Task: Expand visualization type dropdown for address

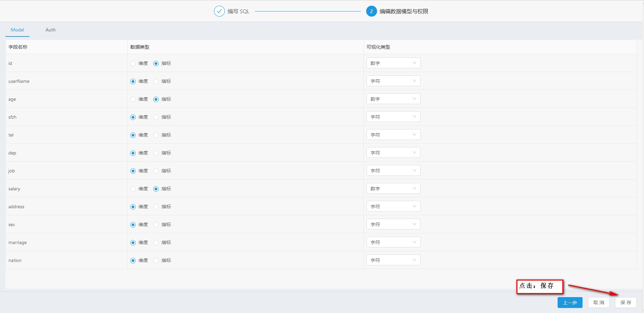Action: 393,207
